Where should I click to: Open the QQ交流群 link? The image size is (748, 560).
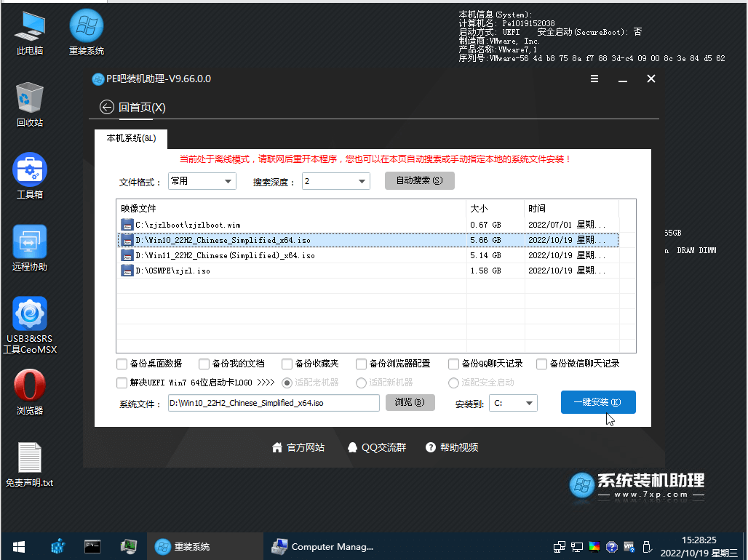(x=377, y=447)
